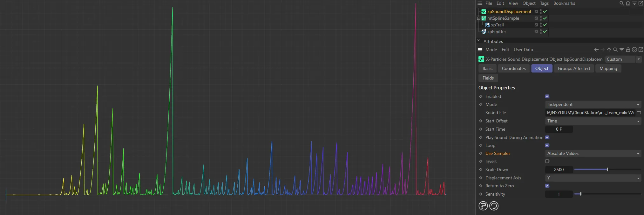Open the Attributes User Data menu
This screenshot has height=215, width=644.
pos(523,50)
